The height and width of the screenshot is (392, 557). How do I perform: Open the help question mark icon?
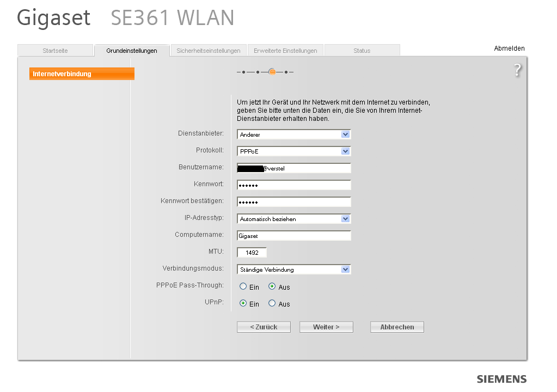click(x=518, y=70)
